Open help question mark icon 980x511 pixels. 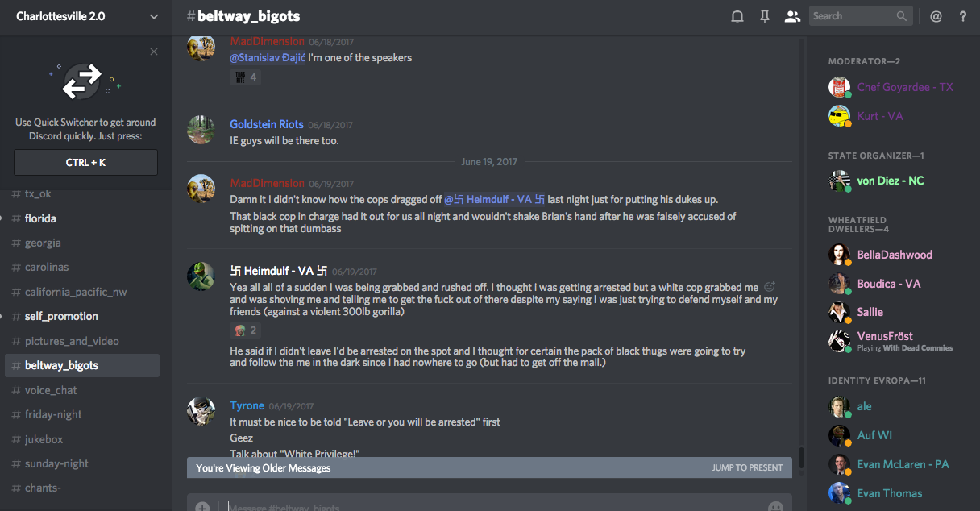pos(962,16)
